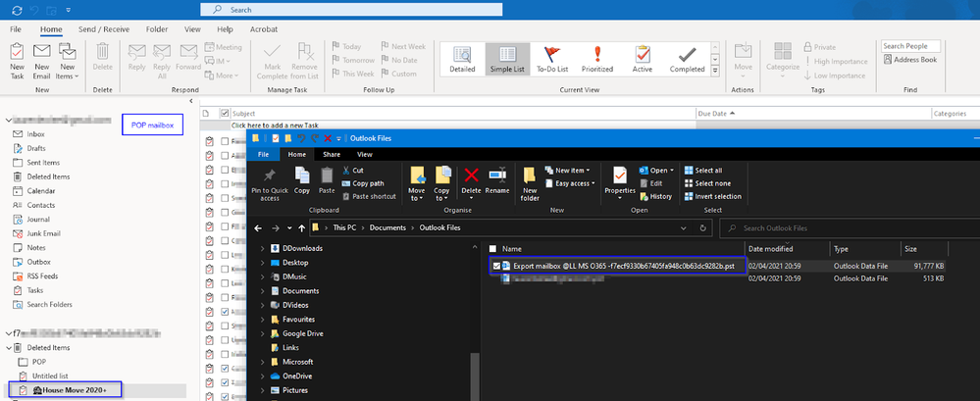980x401 pixels.
Task: Click Invert selection in Explorer ribbon
Action: tap(712, 196)
